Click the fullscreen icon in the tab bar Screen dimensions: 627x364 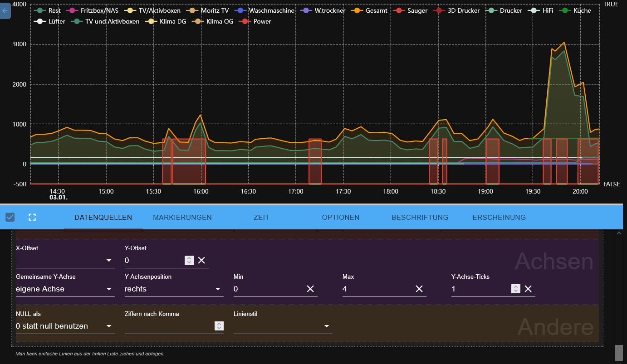(x=32, y=217)
